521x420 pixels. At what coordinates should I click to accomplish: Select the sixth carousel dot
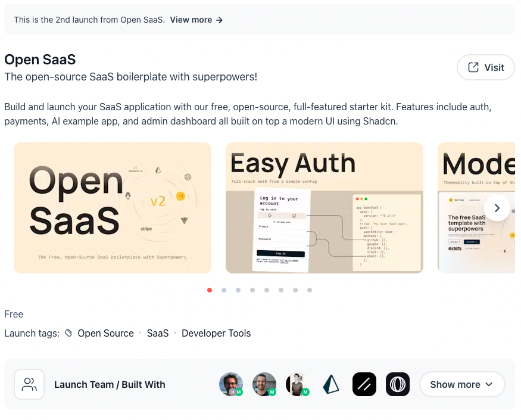pos(281,290)
